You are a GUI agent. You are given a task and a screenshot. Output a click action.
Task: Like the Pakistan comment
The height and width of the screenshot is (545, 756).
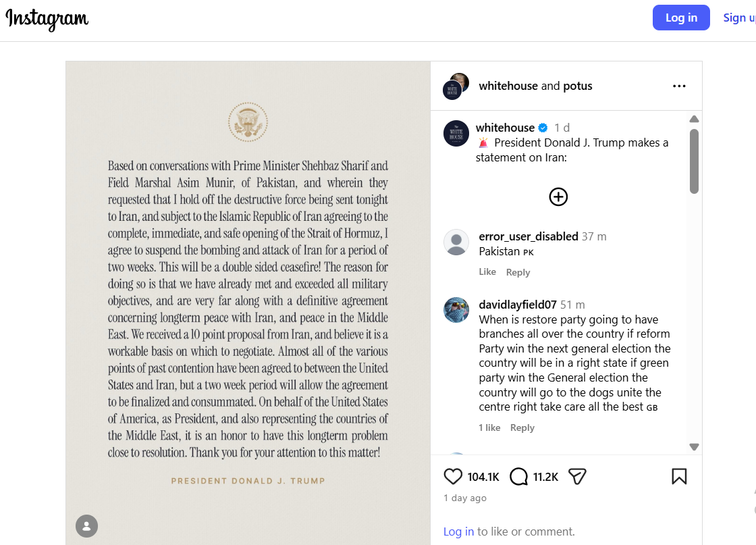(487, 271)
